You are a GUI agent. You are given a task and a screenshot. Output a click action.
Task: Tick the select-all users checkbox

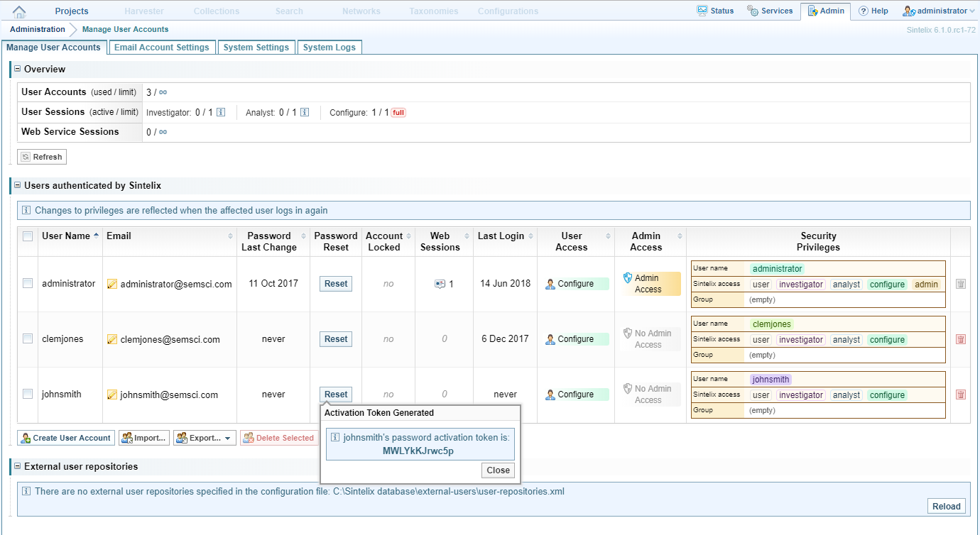point(28,236)
